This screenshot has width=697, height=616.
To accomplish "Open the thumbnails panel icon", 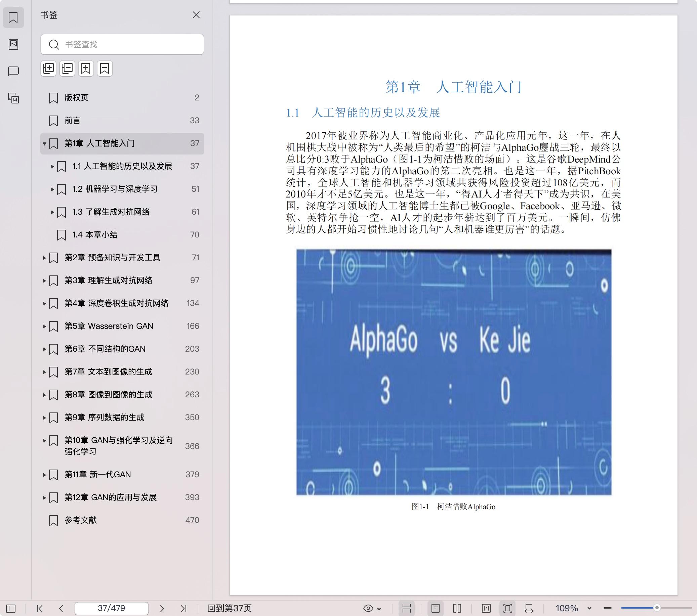I will (13, 44).
